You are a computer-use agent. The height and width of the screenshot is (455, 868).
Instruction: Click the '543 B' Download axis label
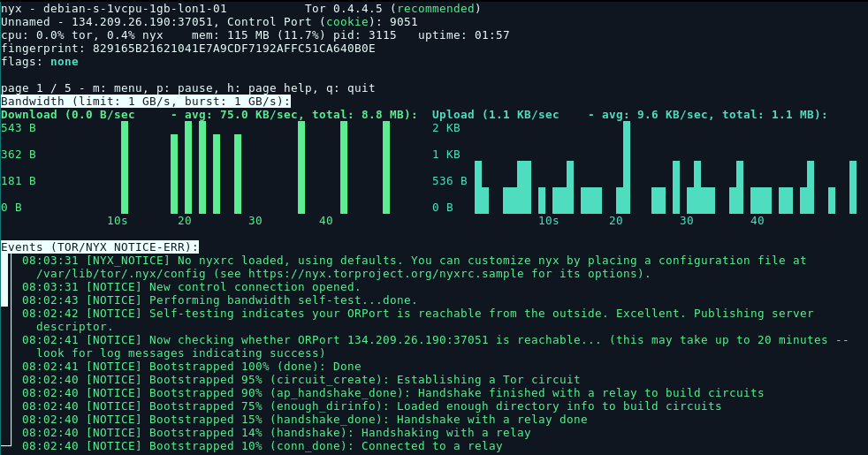click(x=19, y=128)
